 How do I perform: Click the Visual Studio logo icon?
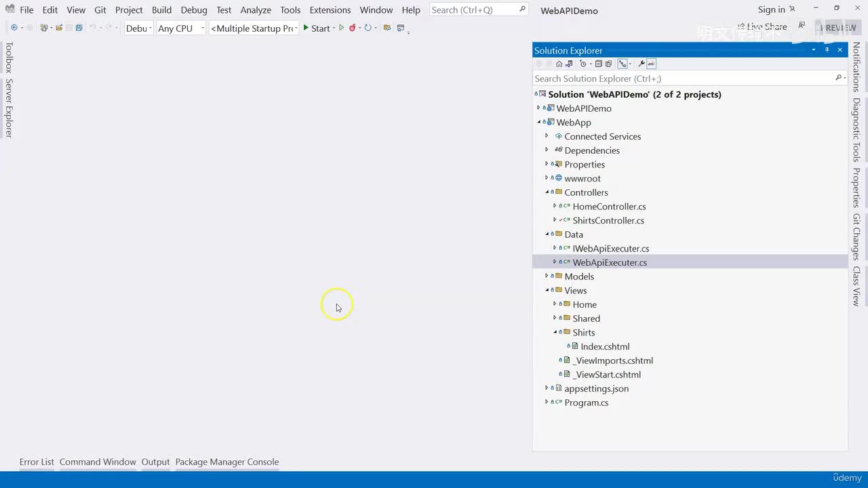[9, 9]
